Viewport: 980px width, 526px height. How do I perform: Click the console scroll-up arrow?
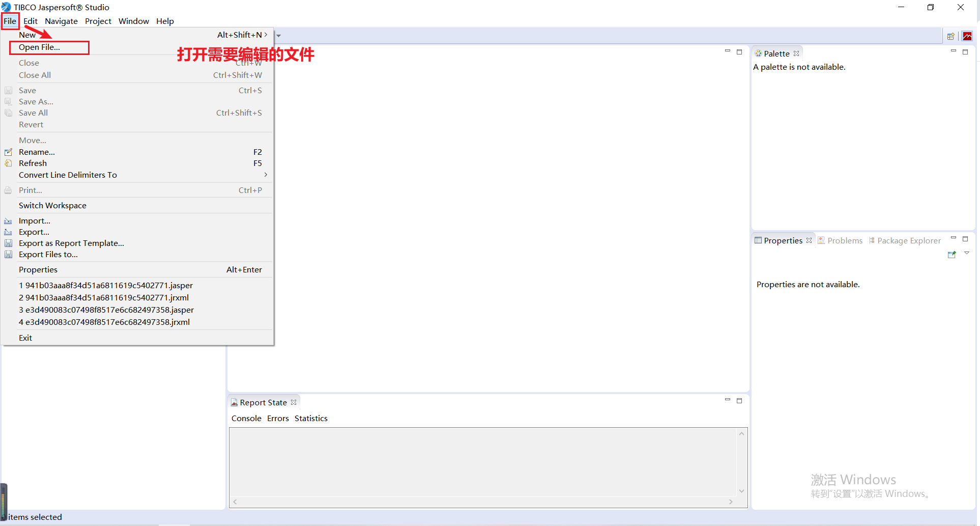(741, 433)
